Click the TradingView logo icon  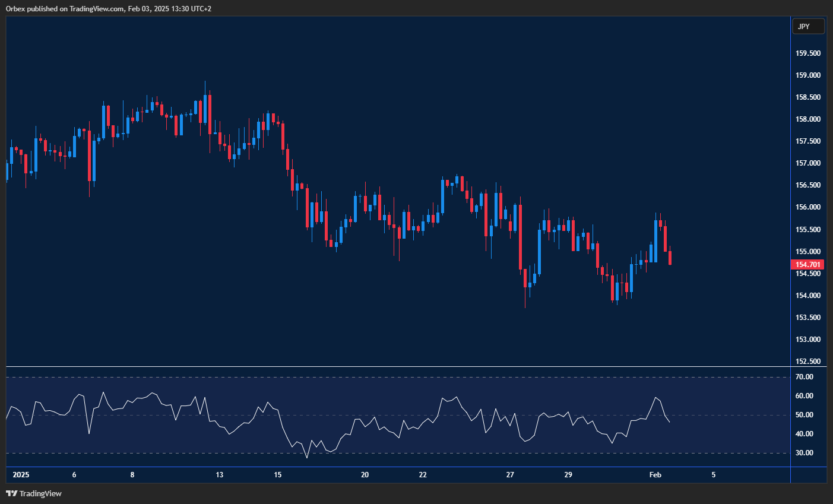pos(12,493)
